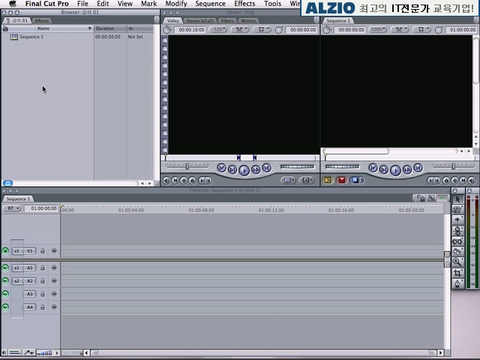Open Canvas view mode pop-up
This screenshot has height=360, width=480.
coord(422,30)
